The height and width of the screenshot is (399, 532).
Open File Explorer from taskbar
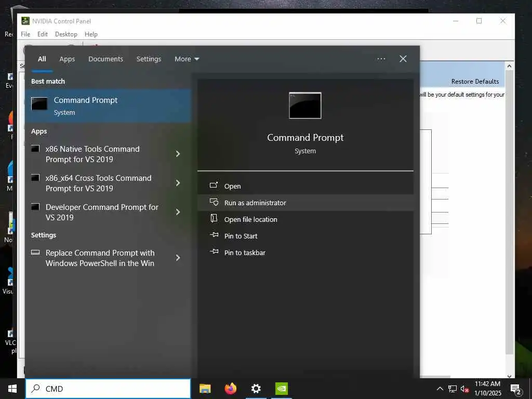(x=205, y=389)
